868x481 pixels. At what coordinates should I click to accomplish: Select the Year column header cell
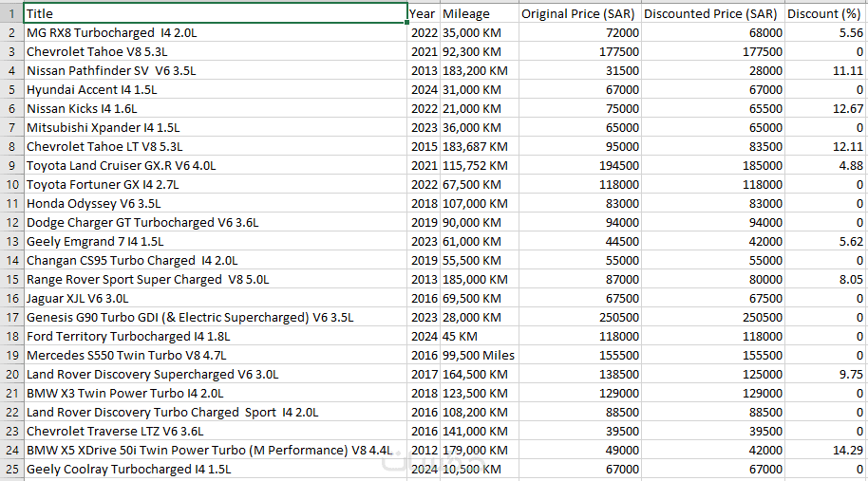(424, 13)
